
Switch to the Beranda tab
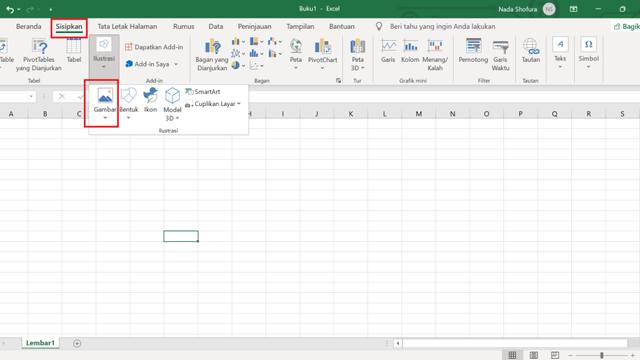pyautogui.click(x=29, y=27)
